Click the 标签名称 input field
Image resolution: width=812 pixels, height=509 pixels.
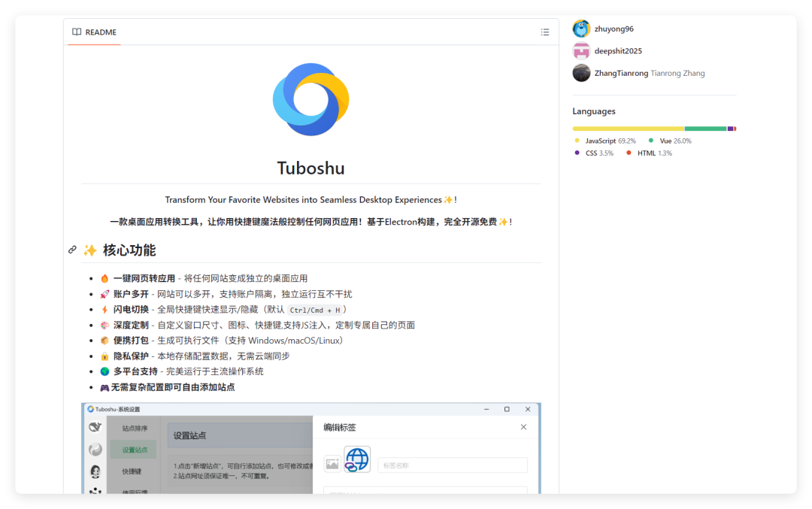(453, 465)
